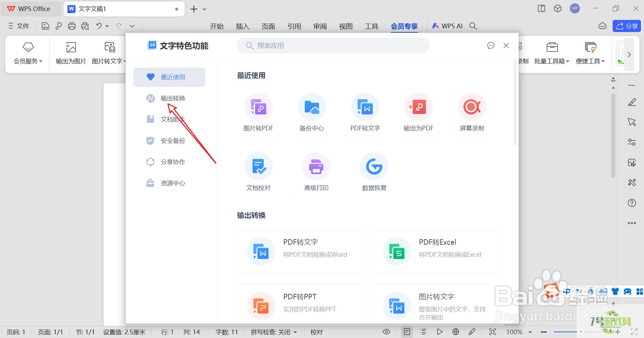Click the reading mode play icon in status bar
Screen dimensions: 644x338
(x=440, y=332)
